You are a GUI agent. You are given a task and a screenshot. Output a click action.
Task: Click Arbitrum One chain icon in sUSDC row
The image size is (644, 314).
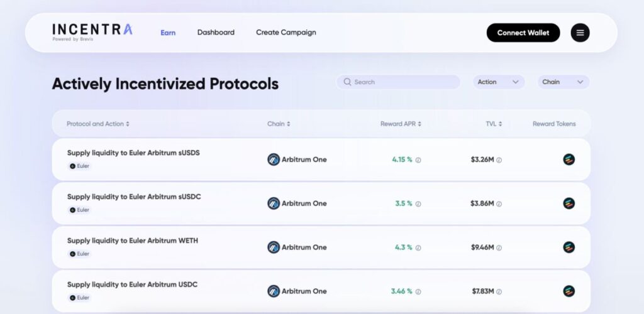point(274,203)
